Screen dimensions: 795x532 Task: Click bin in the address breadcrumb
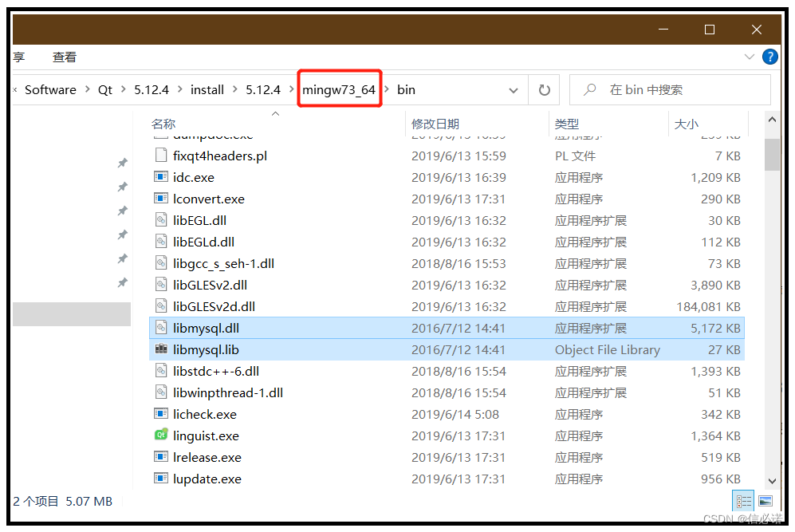coord(406,90)
